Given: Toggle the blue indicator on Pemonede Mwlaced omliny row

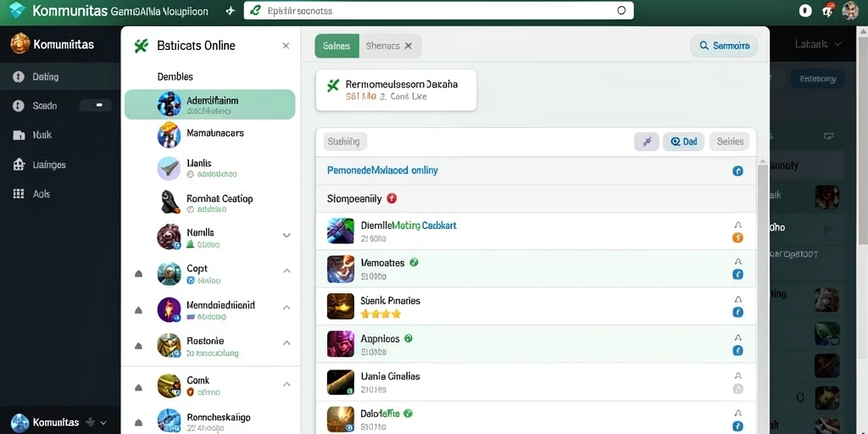Looking at the screenshot, I should click(x=737, y=171).
